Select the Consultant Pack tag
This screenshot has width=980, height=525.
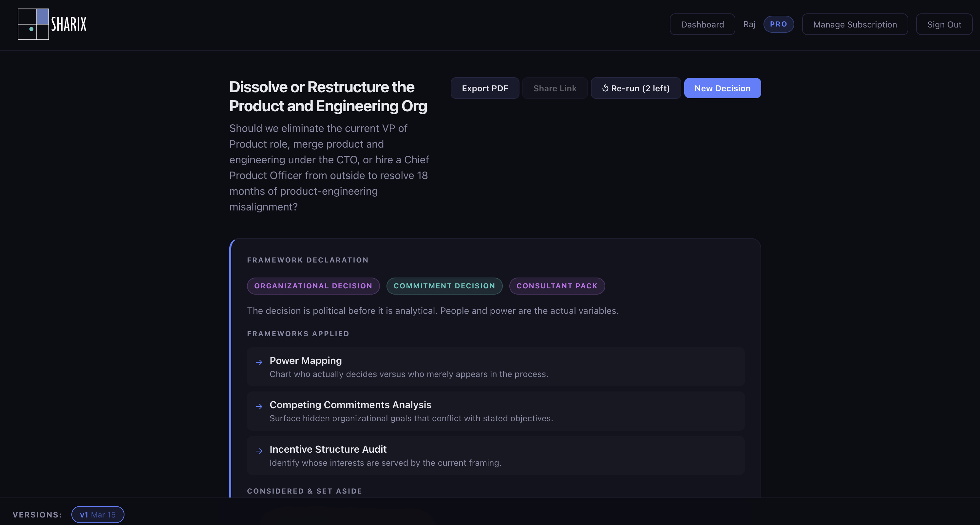(x=556, y=286)
